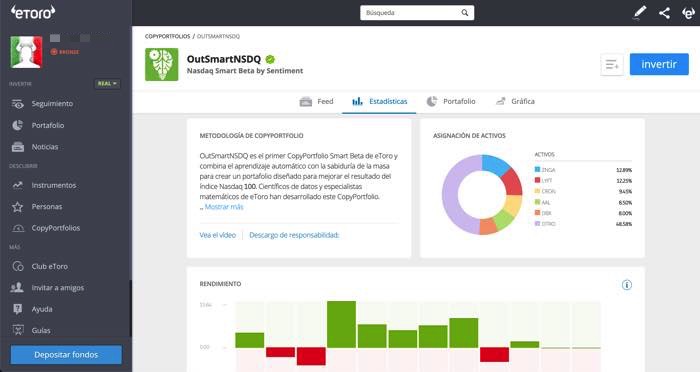This screenshot has width=700, height=372.
Task: Click the 48.58% value in assets list
Action: pos(624,224)
